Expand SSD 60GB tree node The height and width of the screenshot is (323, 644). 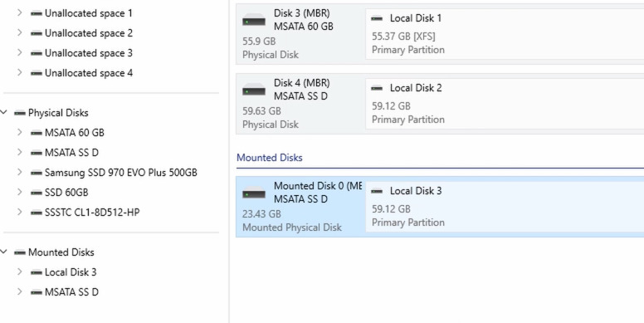(x=19, y=192)
